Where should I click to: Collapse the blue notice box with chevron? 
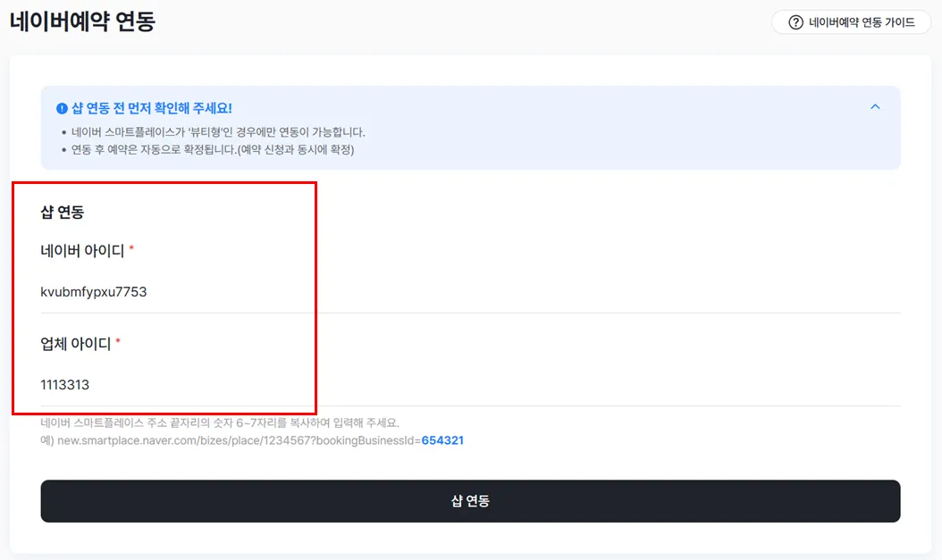click(x=875, y=107)
